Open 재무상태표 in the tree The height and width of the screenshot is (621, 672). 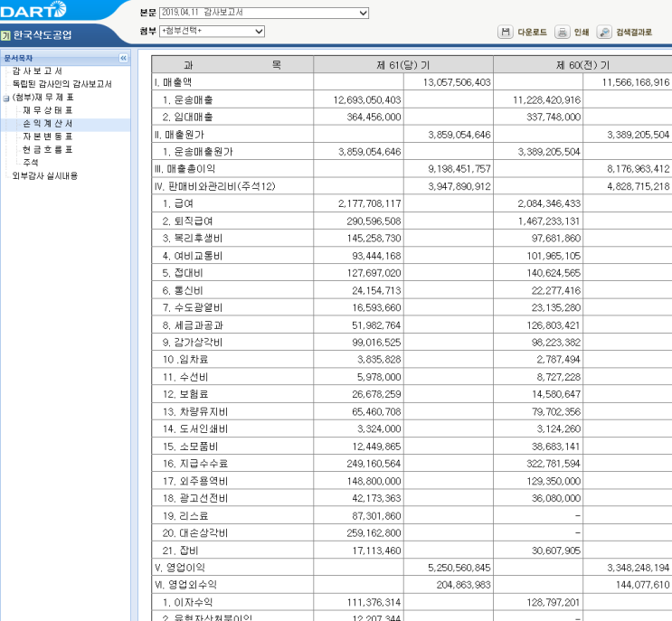[x=48, y=110]
